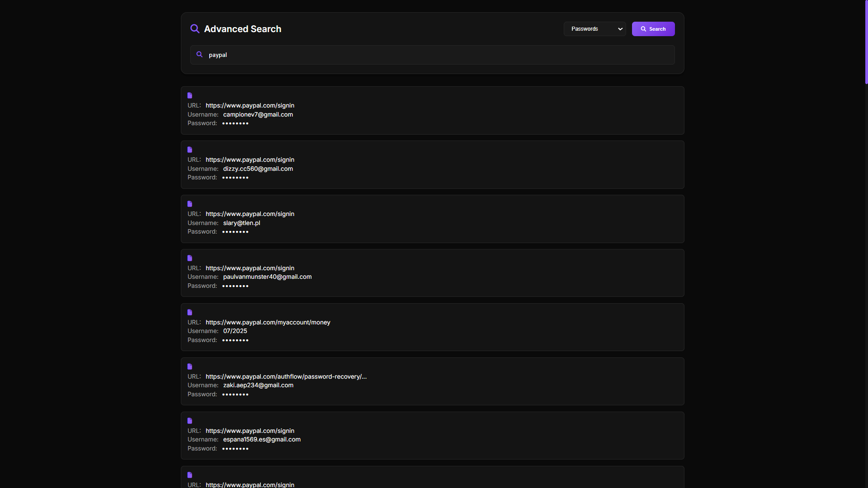Select the file icon on the espana1569.es@gmail.com card
Image resolution: width=868 pixels, height=488 pixels.
click(190, 421)
